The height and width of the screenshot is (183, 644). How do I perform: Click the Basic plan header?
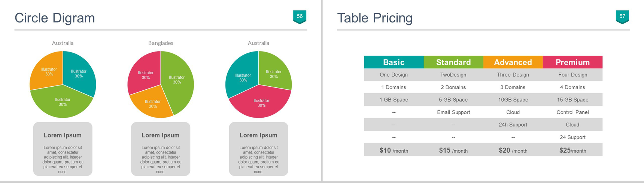coord(394,62)
